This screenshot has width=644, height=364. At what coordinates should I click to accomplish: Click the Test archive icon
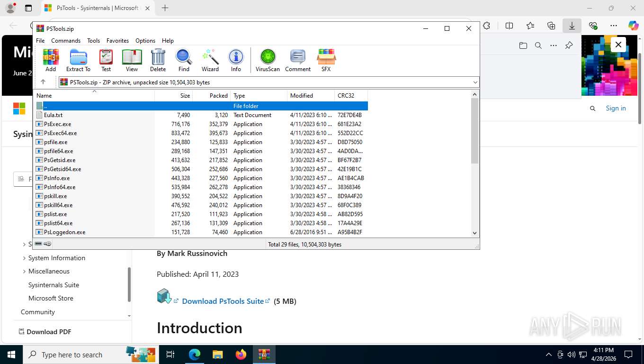[x=106, y=60]
